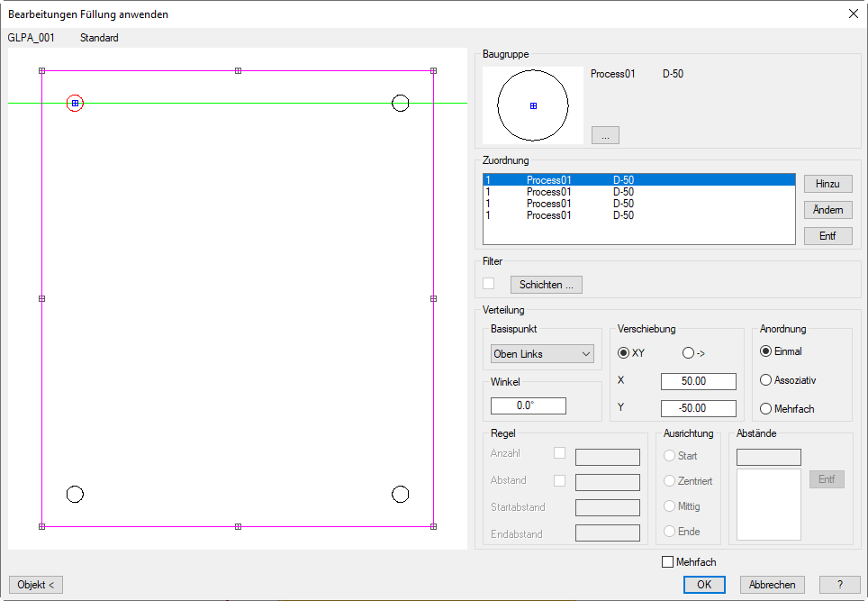Click the top-center magenta grip handle
Screen dimensions: 868x601
click(238, 70)
